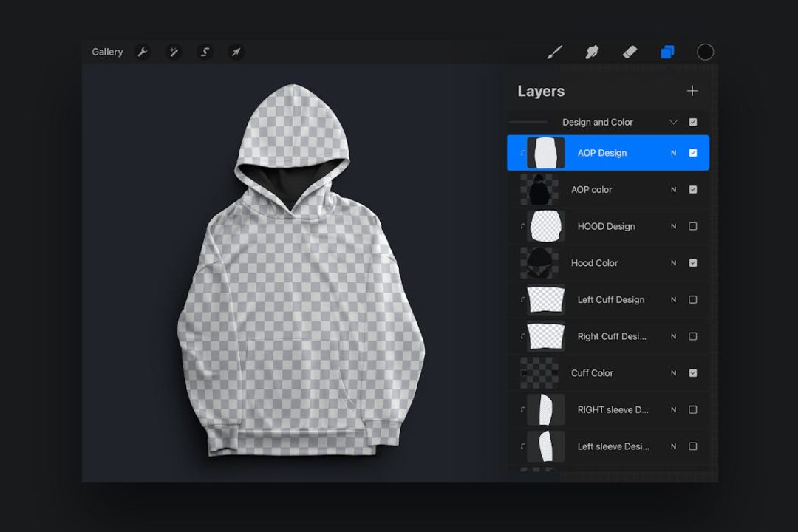Enable Left Cuff Design layer visibility
This screenshot has width=798, height=532.
point(692,300)
